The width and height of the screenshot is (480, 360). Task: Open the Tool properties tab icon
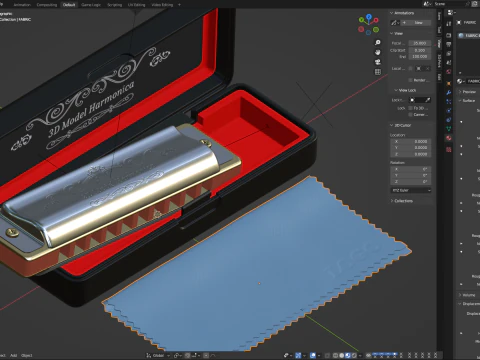click(449, 24)
